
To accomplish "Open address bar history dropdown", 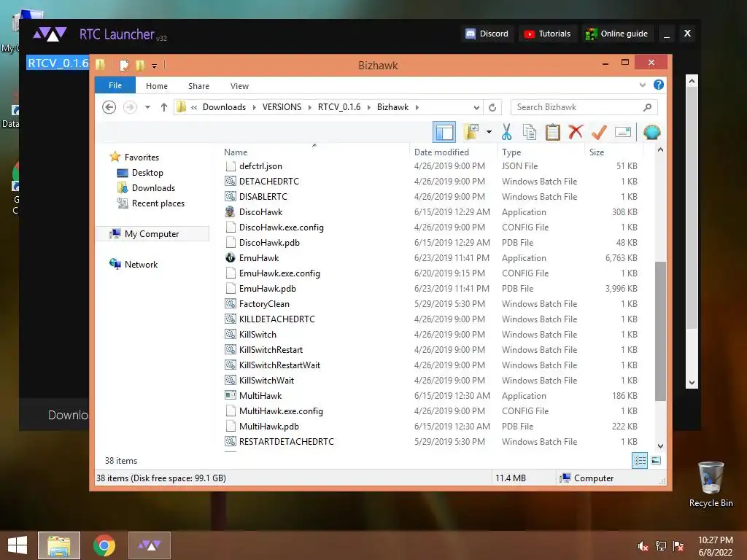I will click(476, 107).
